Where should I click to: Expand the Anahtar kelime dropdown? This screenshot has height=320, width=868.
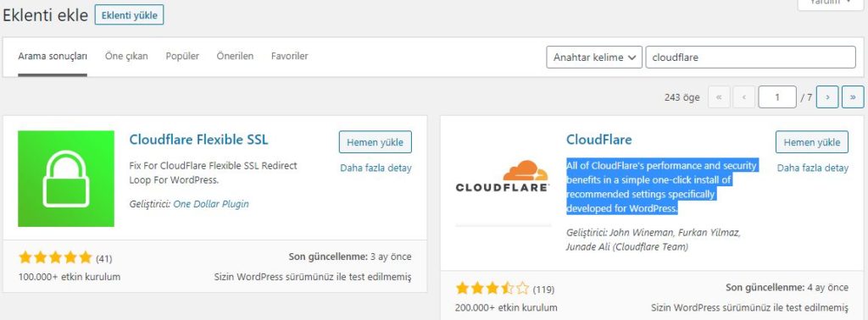click(594, 57)
